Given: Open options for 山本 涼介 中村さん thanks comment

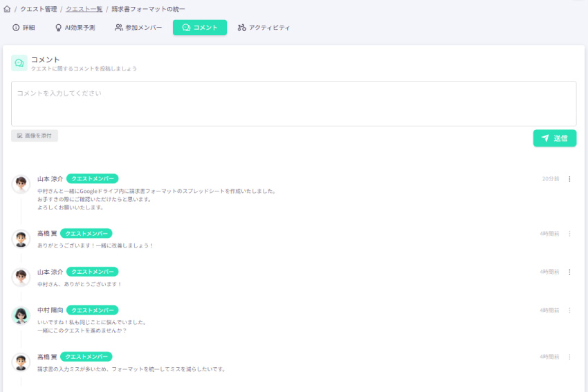Looking at the screenshot, I should click(x=569, y=272).
